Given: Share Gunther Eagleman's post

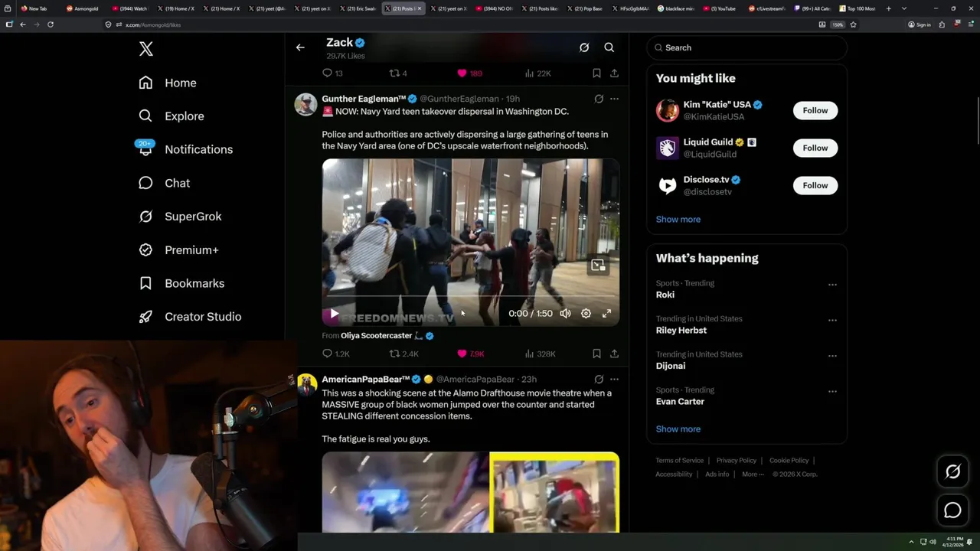Looking at the screenshot, I should 614,354.
